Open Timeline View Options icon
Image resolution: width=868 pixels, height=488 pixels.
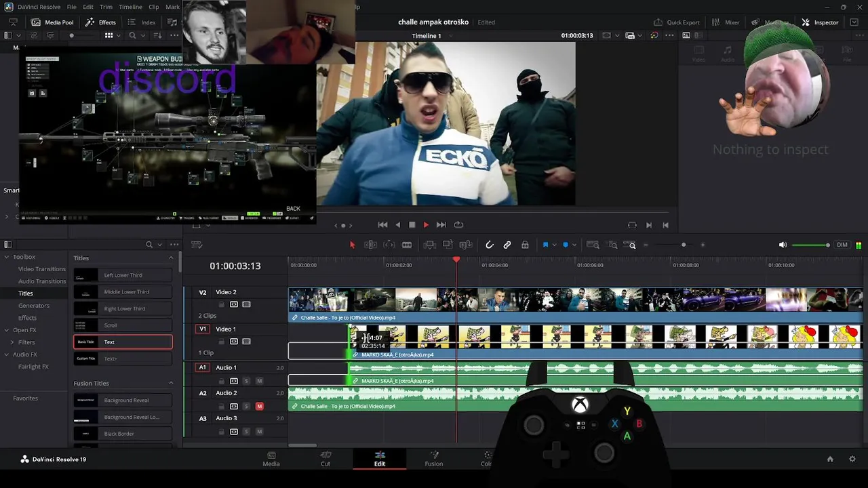pos(197,245)
